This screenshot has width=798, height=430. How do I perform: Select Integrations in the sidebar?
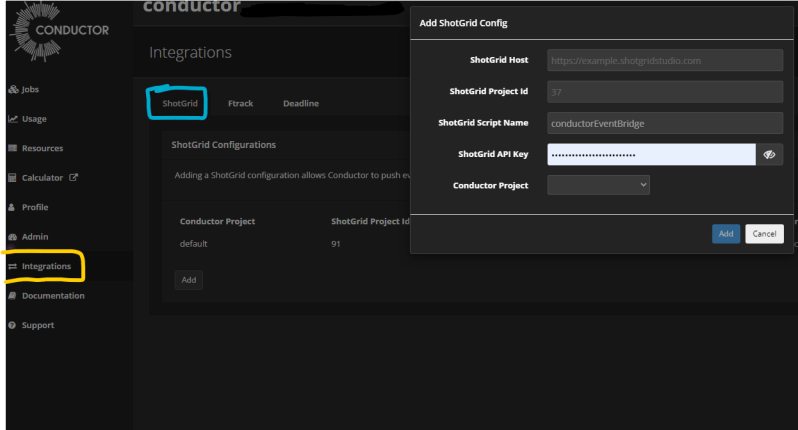click(46, 267)
